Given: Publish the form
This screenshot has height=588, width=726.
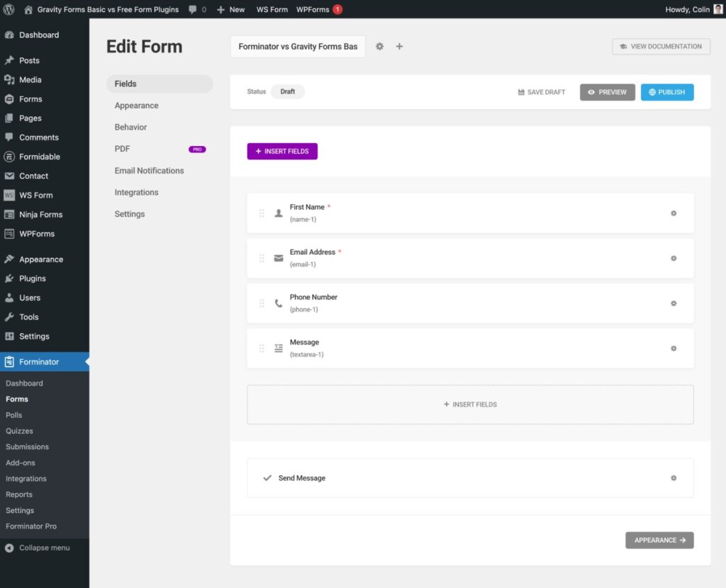Looking at the screenshot, I should (x=666, y=91).
